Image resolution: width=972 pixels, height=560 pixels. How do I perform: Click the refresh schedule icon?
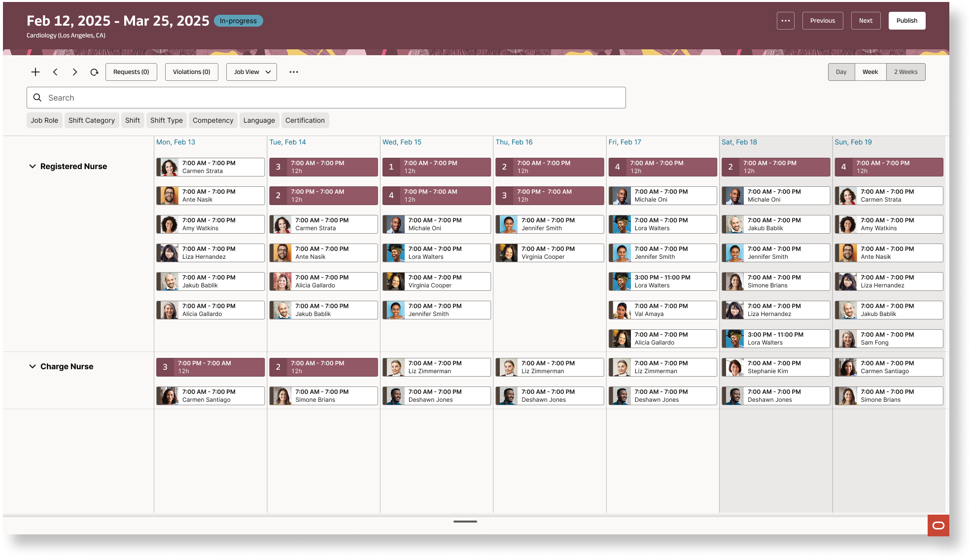[x=94, y=72]
